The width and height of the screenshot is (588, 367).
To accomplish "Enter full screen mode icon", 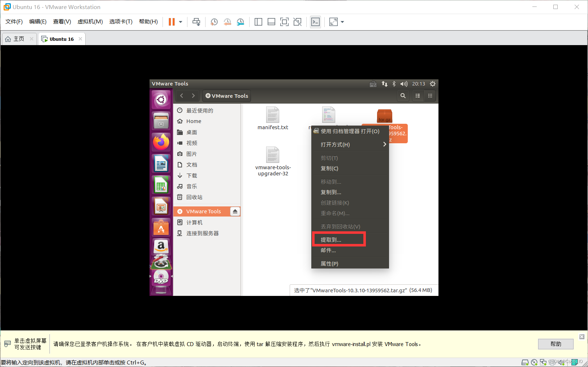I will 284,22.
